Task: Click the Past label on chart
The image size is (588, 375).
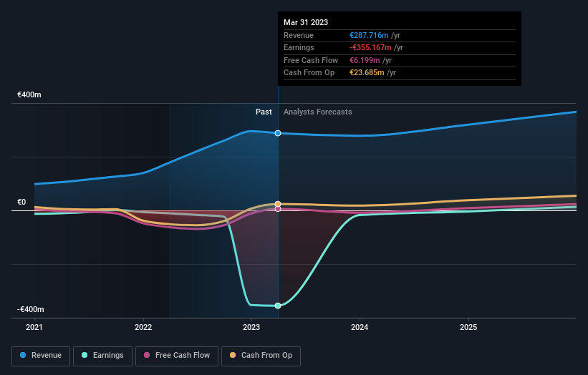Action: (264, 112)
